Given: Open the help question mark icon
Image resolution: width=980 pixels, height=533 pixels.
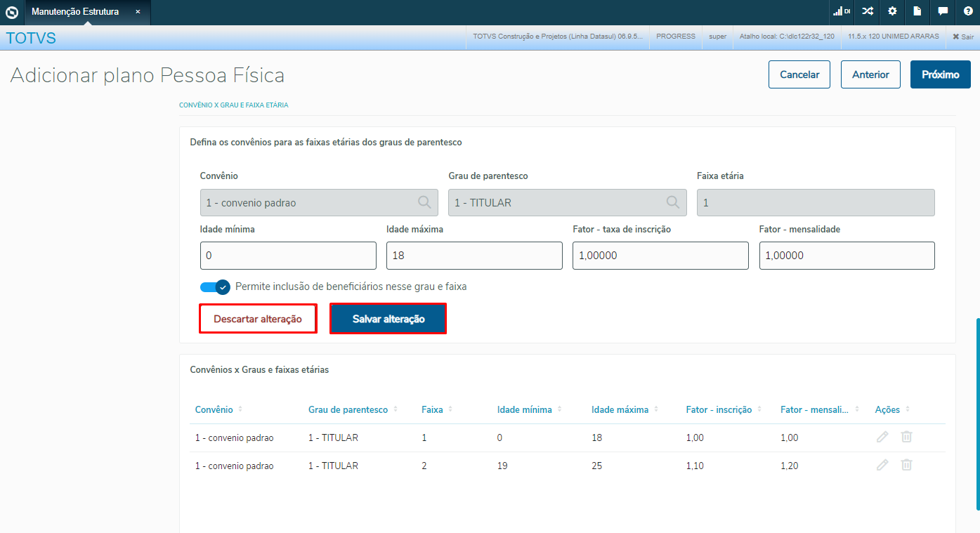Looking at the screenshot, I should [x=968, y=11].
